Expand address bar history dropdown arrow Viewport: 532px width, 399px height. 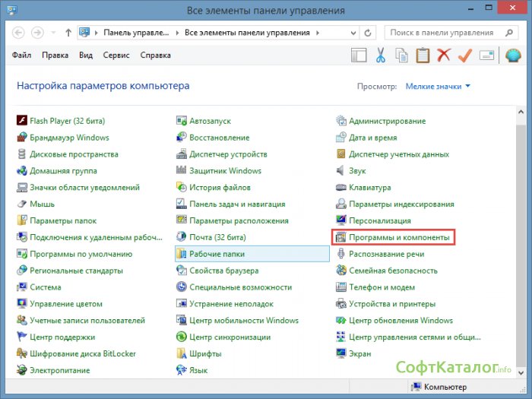click(x=351, y=33)
